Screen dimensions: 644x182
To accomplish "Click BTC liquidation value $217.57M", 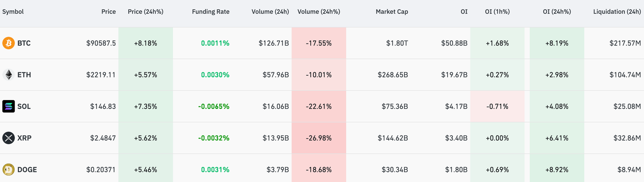I will 625,43.
